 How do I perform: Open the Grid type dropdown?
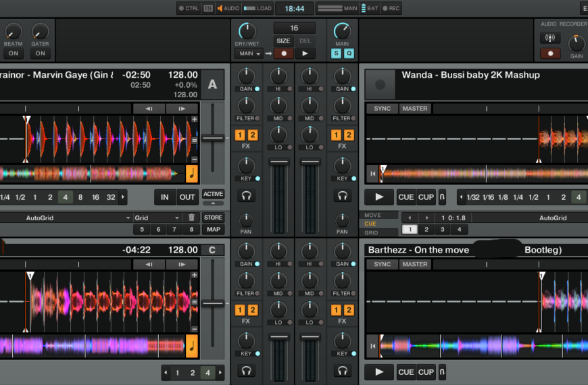tap(157, 217)
